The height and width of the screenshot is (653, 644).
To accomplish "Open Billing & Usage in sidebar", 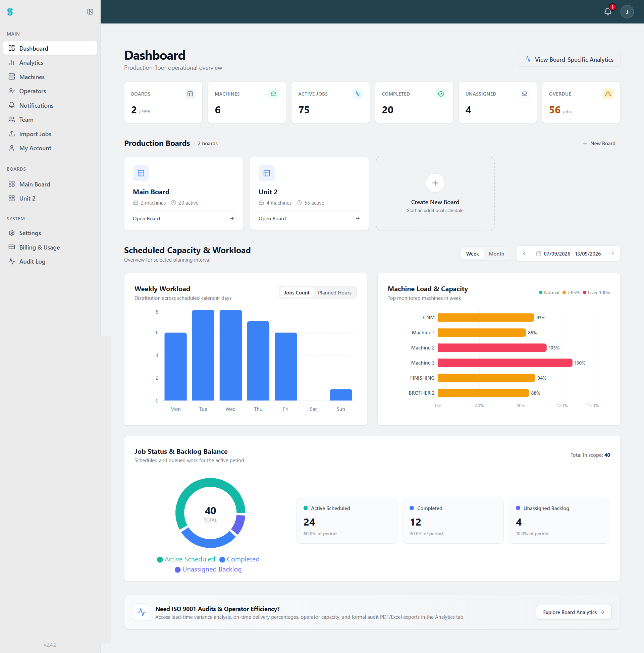I will coord(50,248).
